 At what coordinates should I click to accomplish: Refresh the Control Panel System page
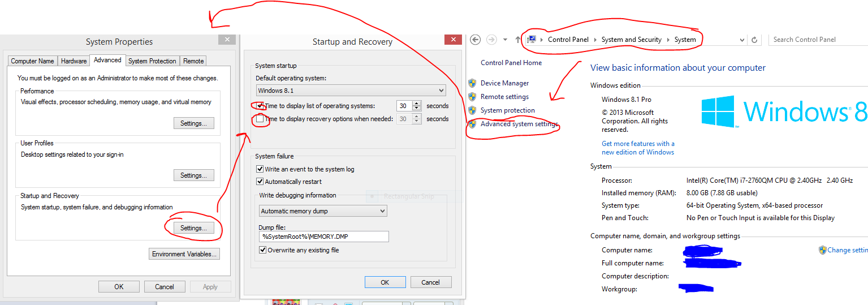tap(754, 40)
